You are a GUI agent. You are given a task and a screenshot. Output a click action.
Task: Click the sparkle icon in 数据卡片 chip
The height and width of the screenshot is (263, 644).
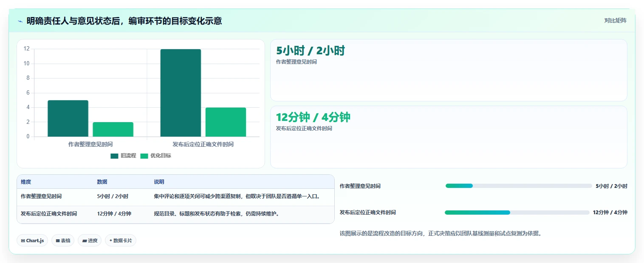(x=110, y=241)
